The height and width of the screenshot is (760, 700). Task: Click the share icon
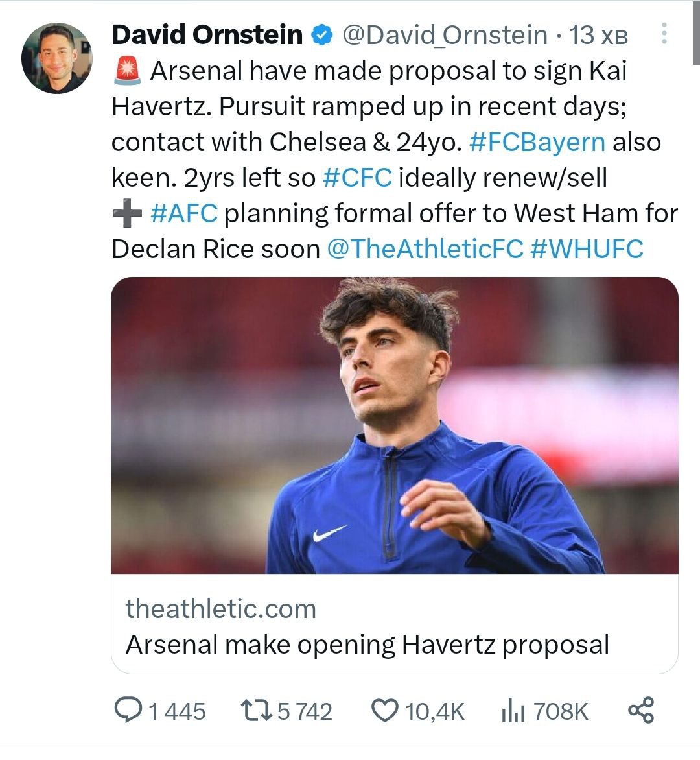641,710
